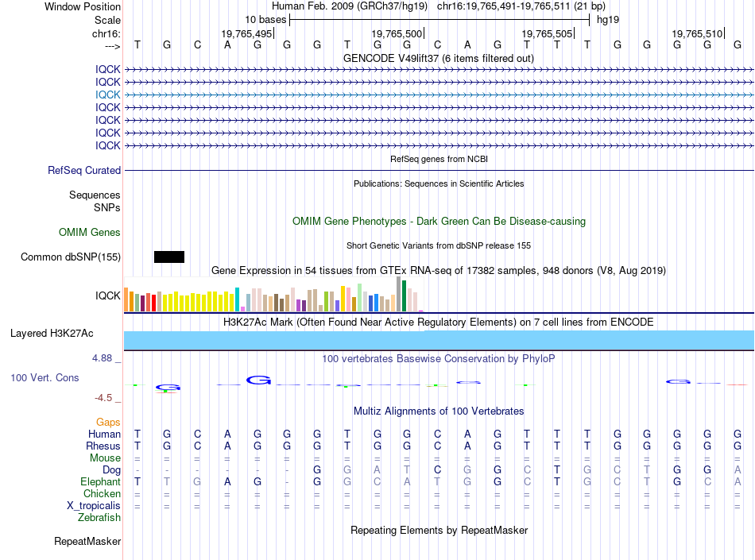Select the OMIM Genes track label
The height and width of the screenshot is (560, 755).
tap(90, 233)
